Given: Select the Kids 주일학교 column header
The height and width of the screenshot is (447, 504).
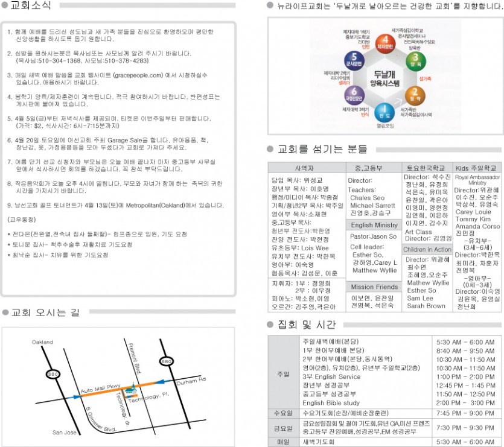Looking at the screenshot, I should (x=477, y=168).
